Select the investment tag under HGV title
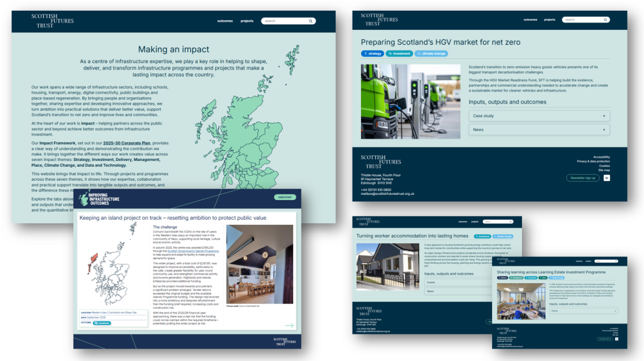The height and width of the screenshot is (361, 644). coord(399,54)
